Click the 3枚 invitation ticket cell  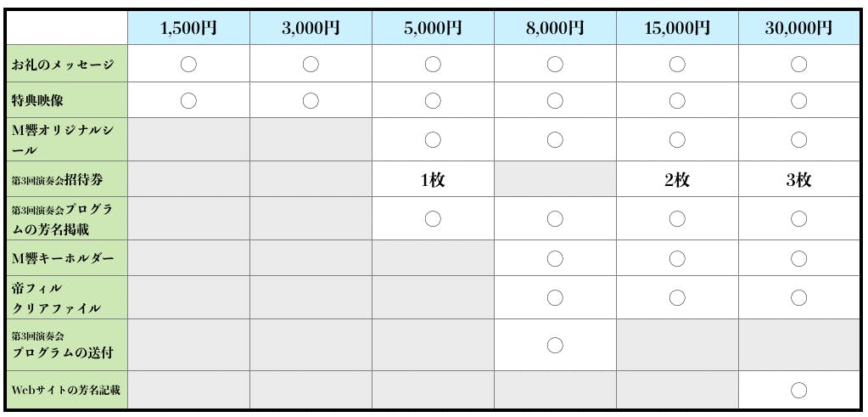[798, 179]
